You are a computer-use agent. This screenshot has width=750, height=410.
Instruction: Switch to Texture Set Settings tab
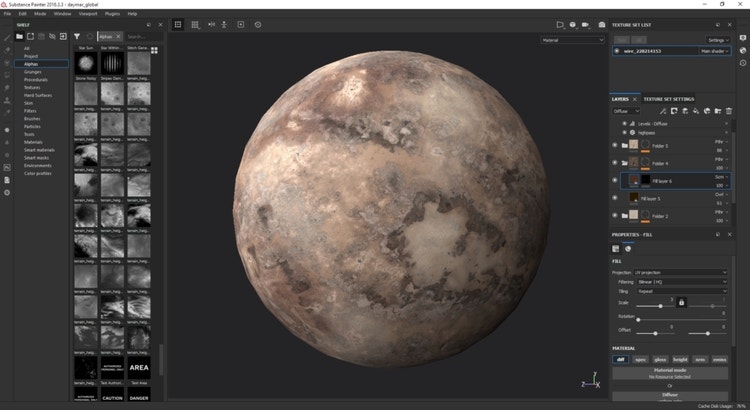point(668,99)
